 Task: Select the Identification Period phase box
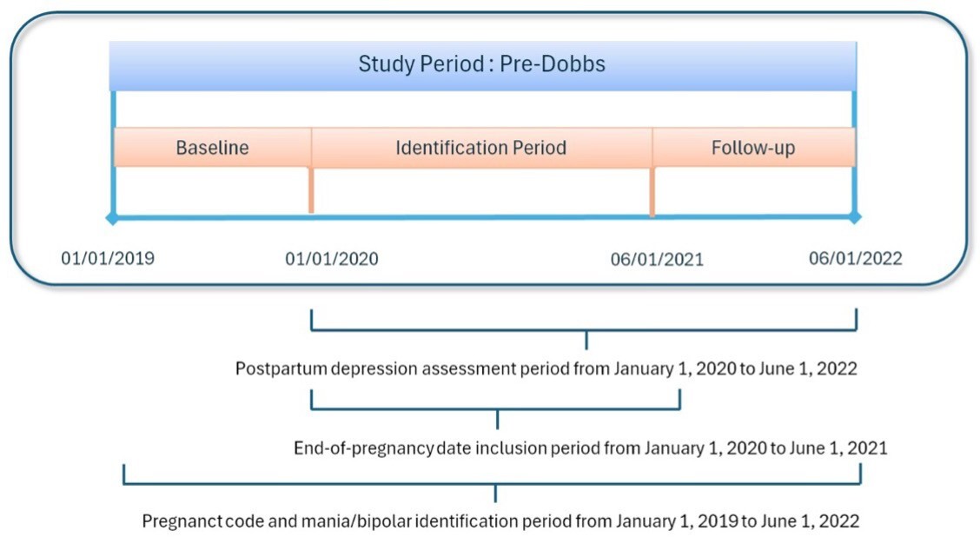pos(480,148)
